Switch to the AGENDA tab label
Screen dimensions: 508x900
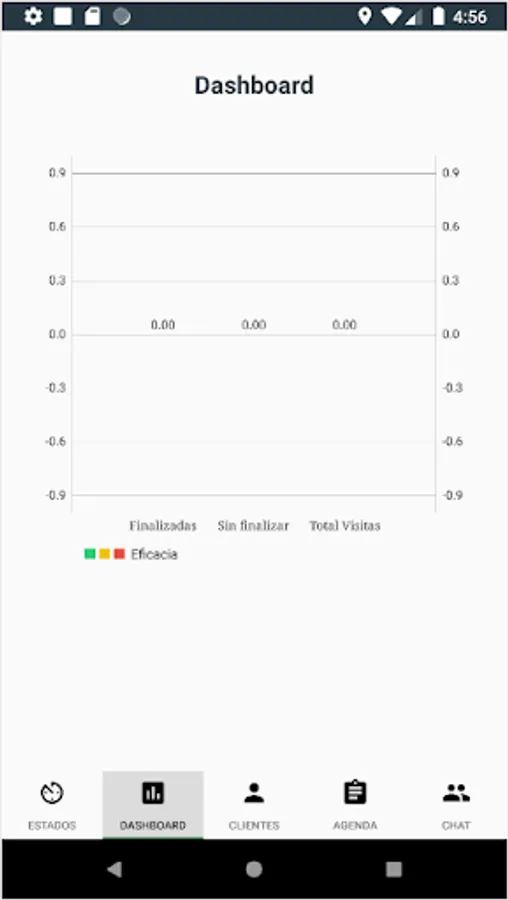(x=355, y=825)
